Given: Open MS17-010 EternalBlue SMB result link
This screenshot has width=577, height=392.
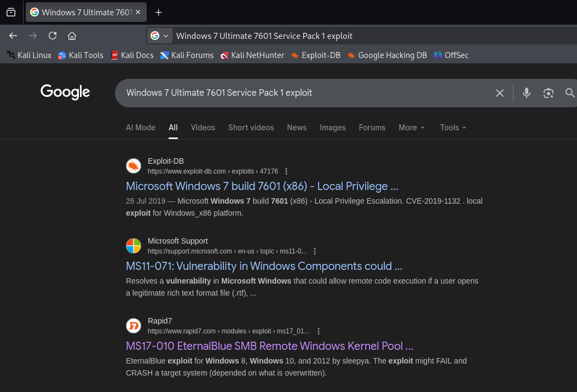Looking at the screenshot, I should point(269,345).
